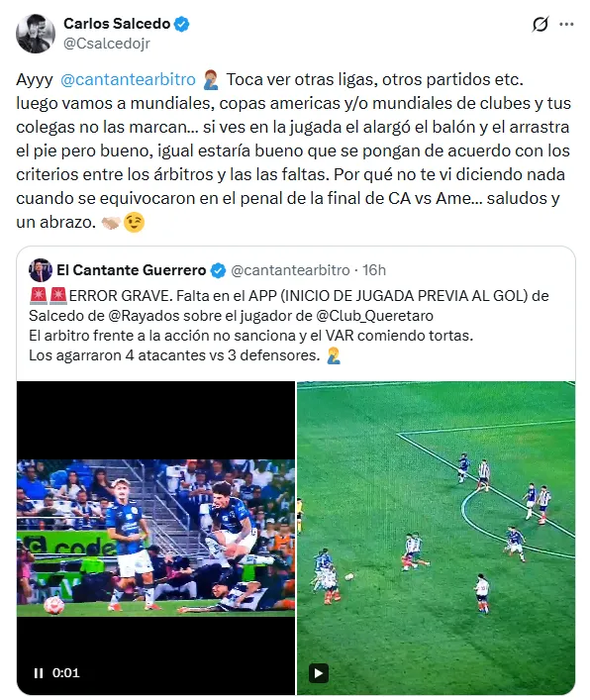Open the @cantantearbitro mention link
The height and width of the screenshot is (700, 590).
click(x=128, y=79)
